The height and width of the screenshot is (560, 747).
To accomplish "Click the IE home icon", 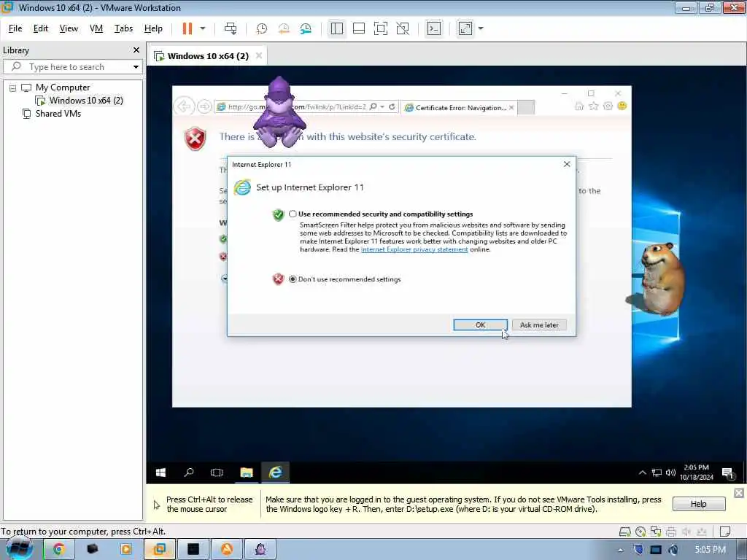I will (x=579, y=106).
